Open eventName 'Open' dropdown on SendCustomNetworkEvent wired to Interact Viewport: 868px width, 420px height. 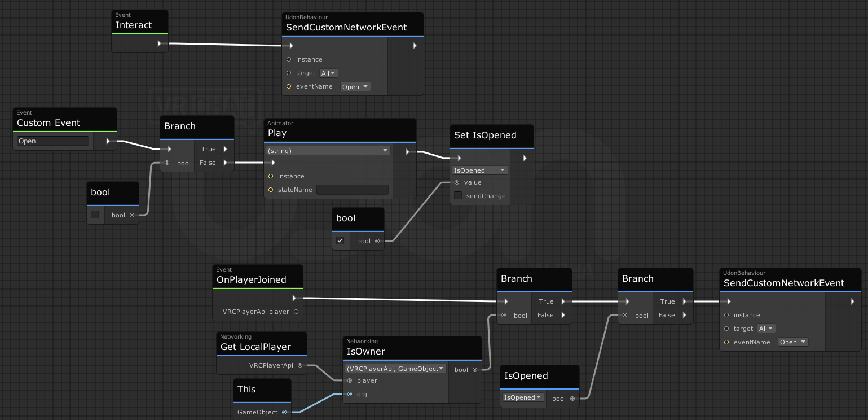point(355,87)
